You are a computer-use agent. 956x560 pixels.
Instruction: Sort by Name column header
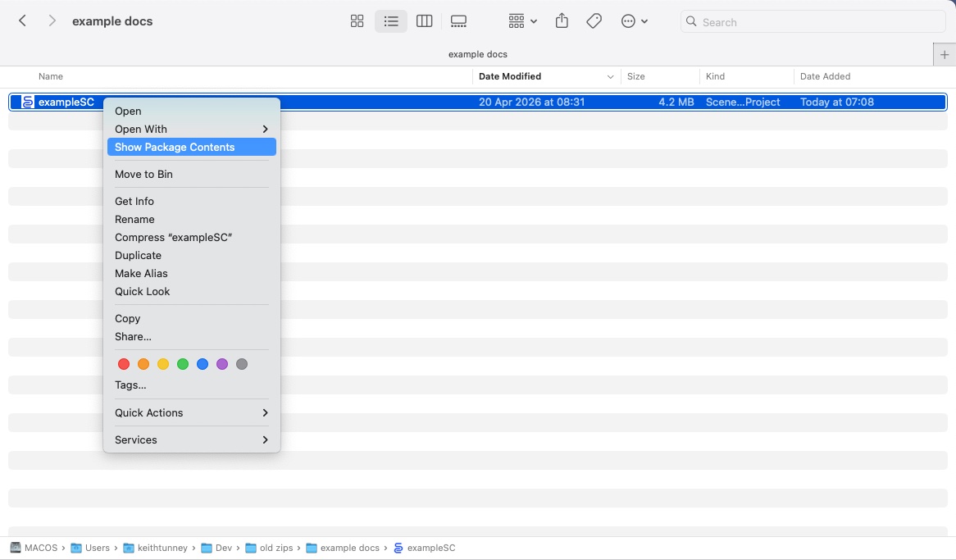pyautogui.click(x=51, y=76)
